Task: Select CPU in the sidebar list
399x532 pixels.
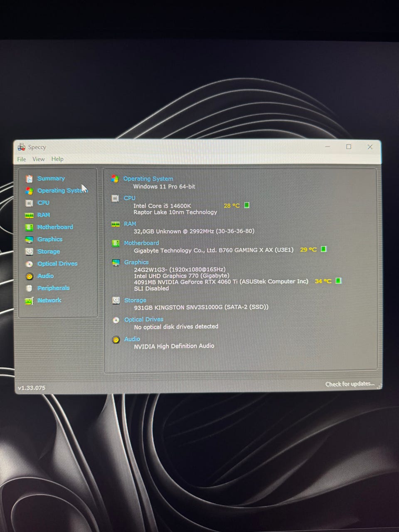Action: 43,203
